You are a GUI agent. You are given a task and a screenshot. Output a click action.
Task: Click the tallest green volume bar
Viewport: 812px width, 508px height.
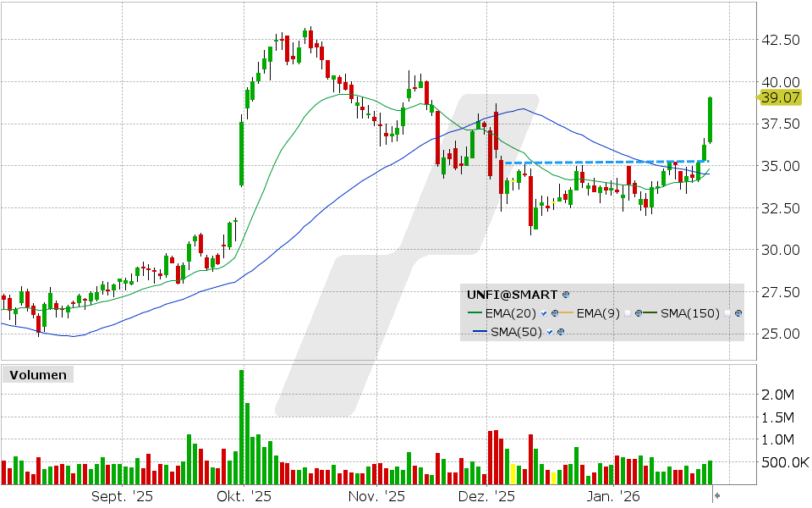click(x=241, y=423)
